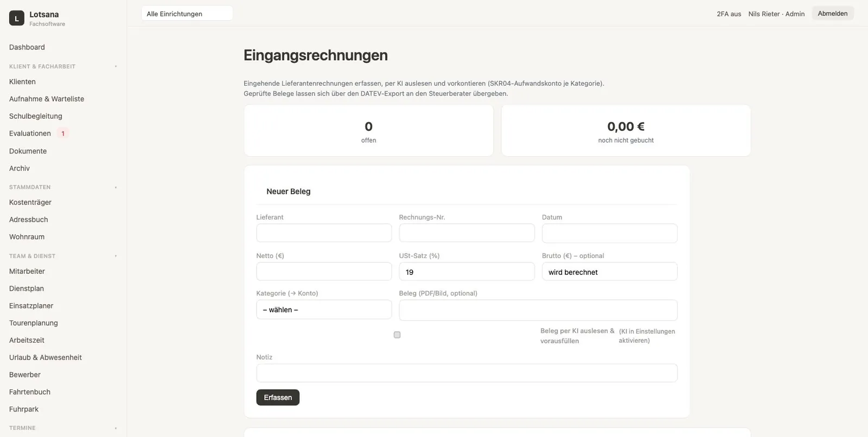Open Dienstplan
868x437 pixels.
[27, 288]
